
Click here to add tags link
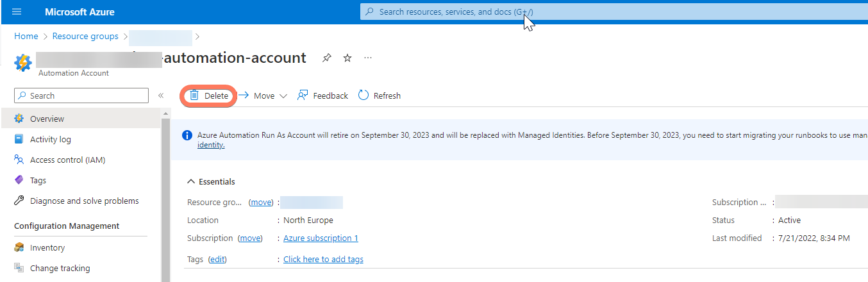coord(323,259)
